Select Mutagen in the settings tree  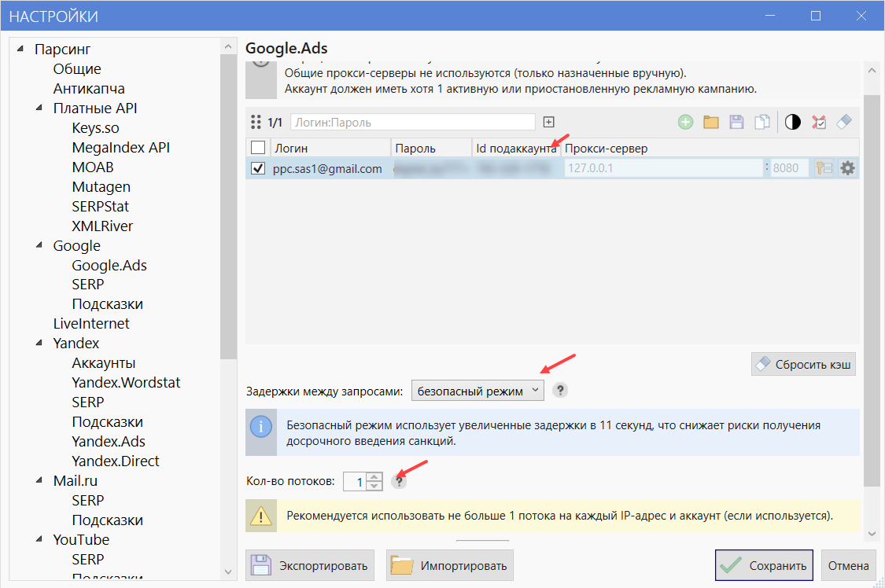click(101, 186)
